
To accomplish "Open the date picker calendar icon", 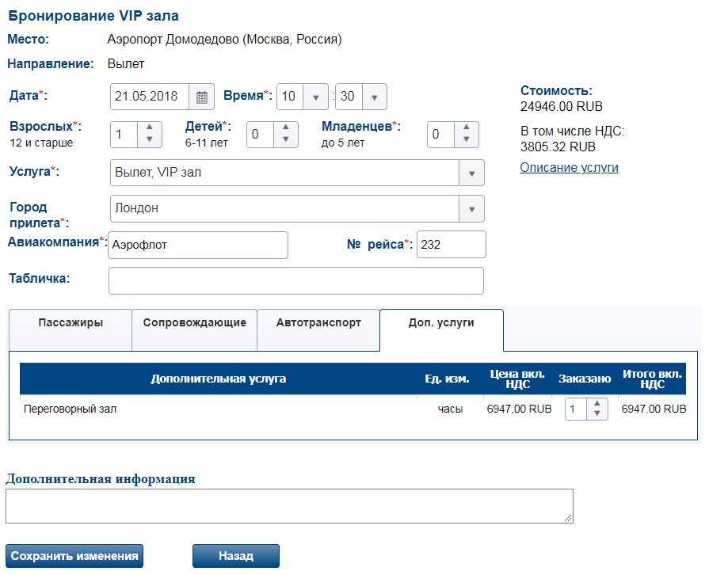I will tap(201, 97).
